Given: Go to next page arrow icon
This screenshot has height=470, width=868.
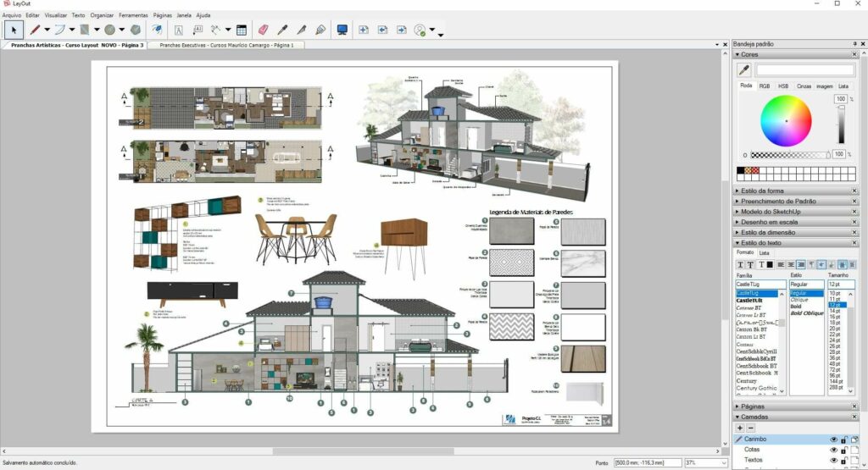Looking at the screenshot, I should 401,30.
